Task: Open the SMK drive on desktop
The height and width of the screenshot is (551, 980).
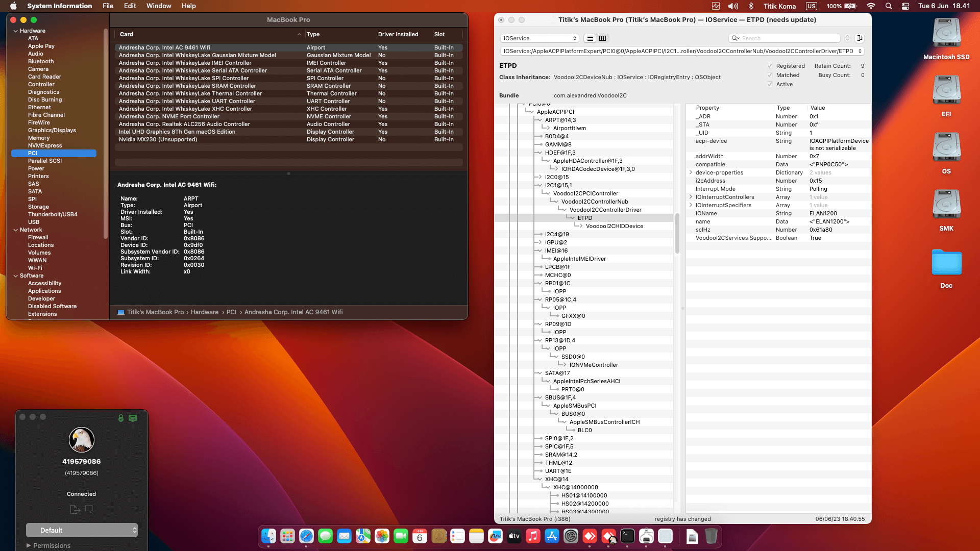Action: pos(946,210)
